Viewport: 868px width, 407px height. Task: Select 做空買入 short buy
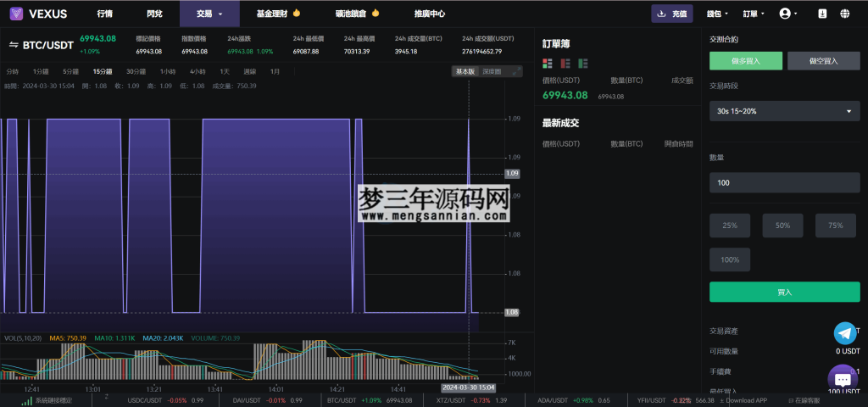tap(823, 61)
